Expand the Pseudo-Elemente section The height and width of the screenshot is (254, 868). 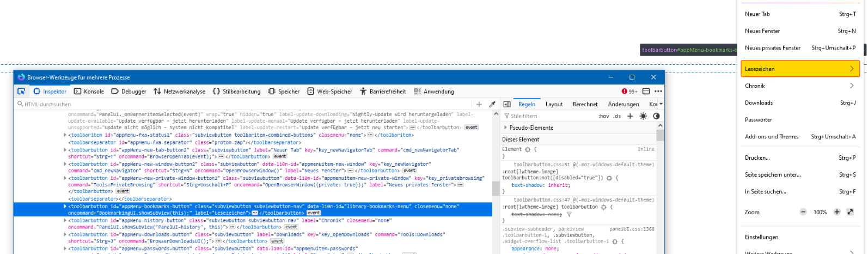505,128
